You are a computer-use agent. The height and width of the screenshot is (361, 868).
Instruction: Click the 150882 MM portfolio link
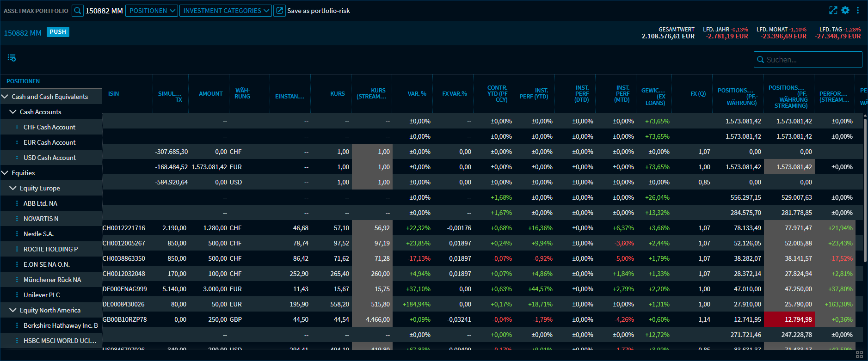tap(23, 33)
